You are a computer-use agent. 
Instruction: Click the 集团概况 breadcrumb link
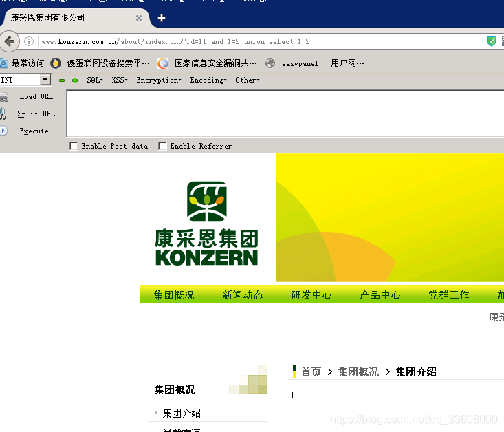pyautogui.click(x=358, y=372)
